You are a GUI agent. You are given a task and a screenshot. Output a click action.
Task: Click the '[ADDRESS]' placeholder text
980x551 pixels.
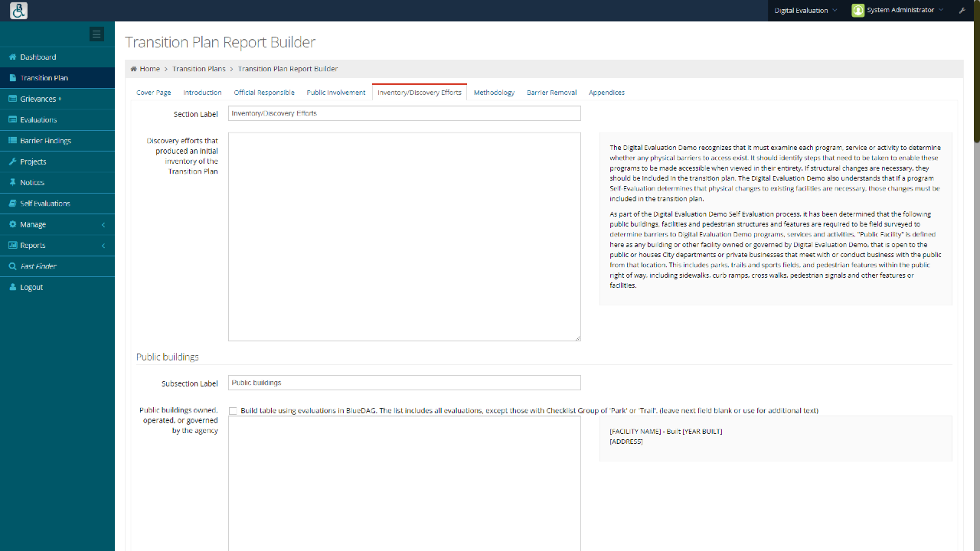click(x=626, y=442)
